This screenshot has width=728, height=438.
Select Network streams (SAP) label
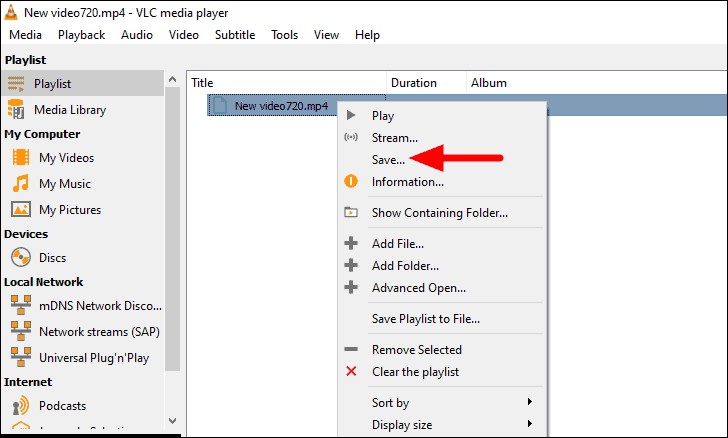point(99,332)
